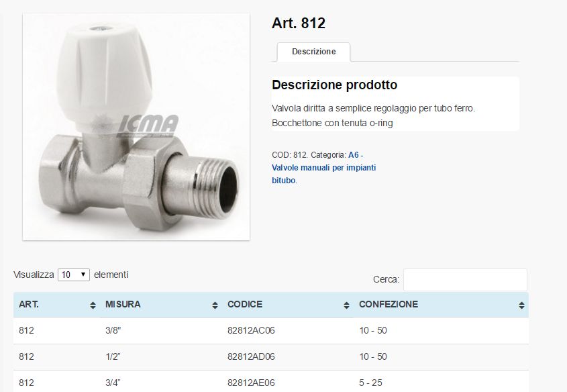567x392 pixels.
Task: Open the Visualizza elements count dropdown
Action: coord(74,275)
